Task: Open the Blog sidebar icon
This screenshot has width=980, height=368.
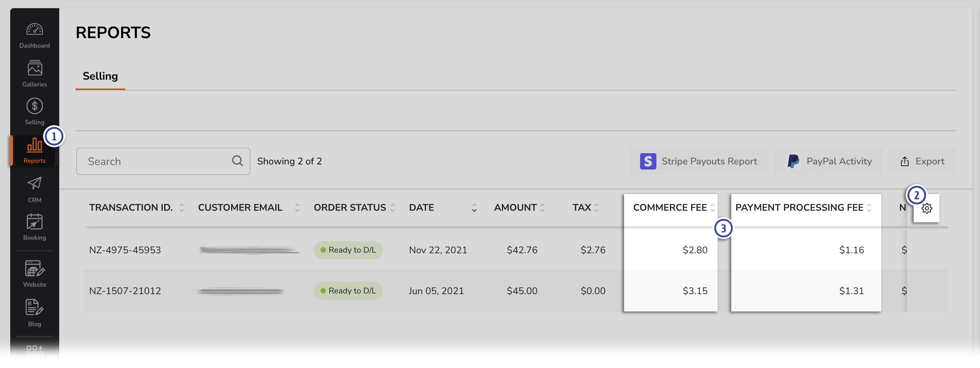Action: coord(35,307)
